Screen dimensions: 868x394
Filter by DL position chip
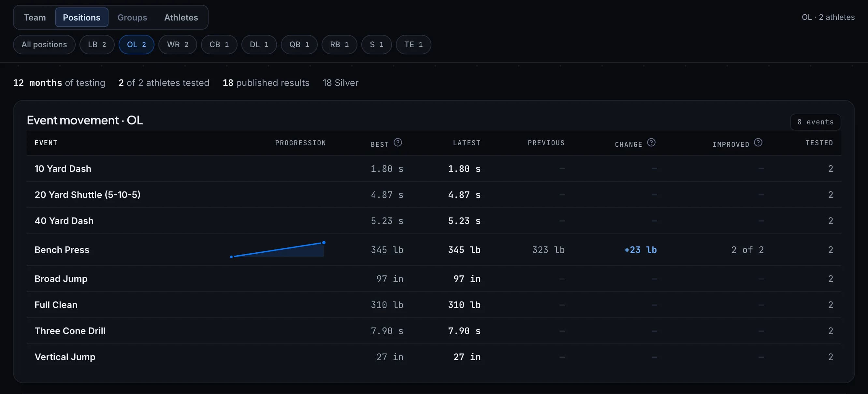[x=259, y=45]
